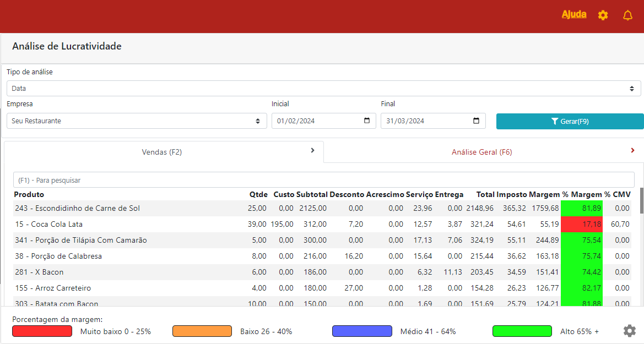The height and width of the screenshot is (344, 644).
Task: Open calendar picker for Final date
Action: click(x=477, y=121)
